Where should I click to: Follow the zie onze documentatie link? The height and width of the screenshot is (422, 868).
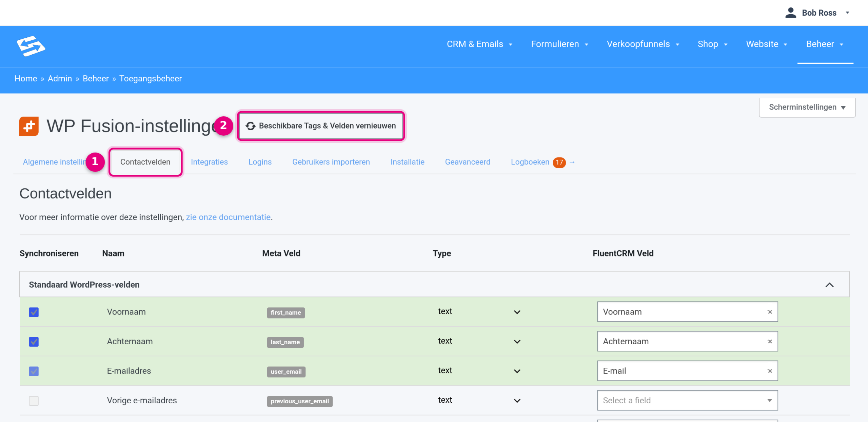(228, 217)
